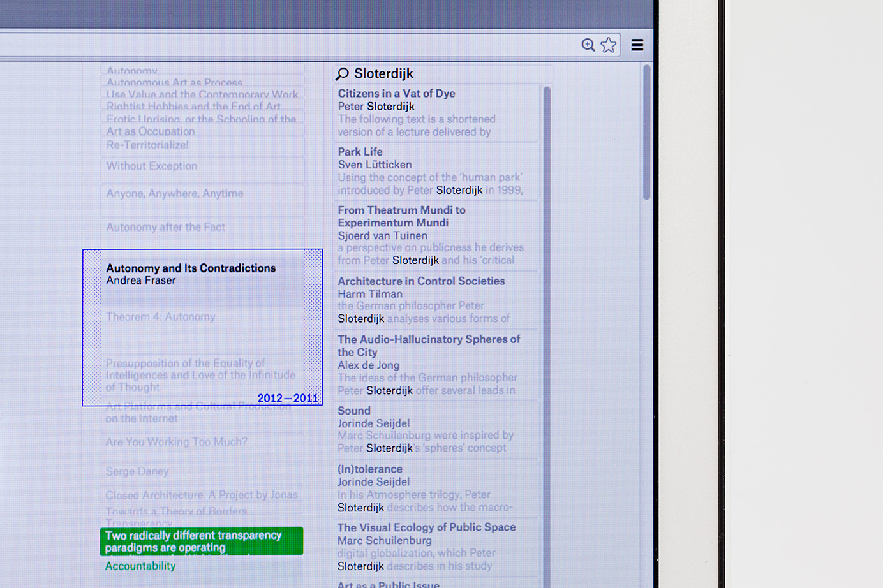Open 'From Theatrum Mundi to Experimentum Mundi'
Viewport: 883px width, 588px height.
[401, 216]
